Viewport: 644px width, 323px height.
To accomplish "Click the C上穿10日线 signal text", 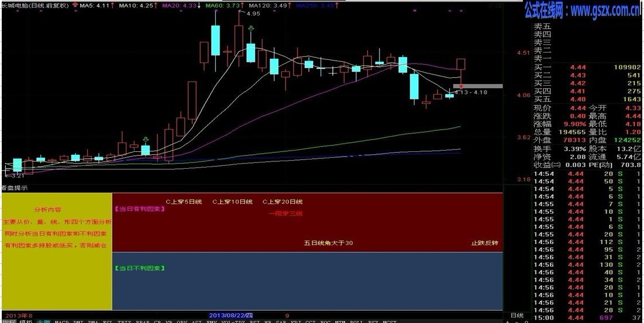I will [x=232, y=202].
